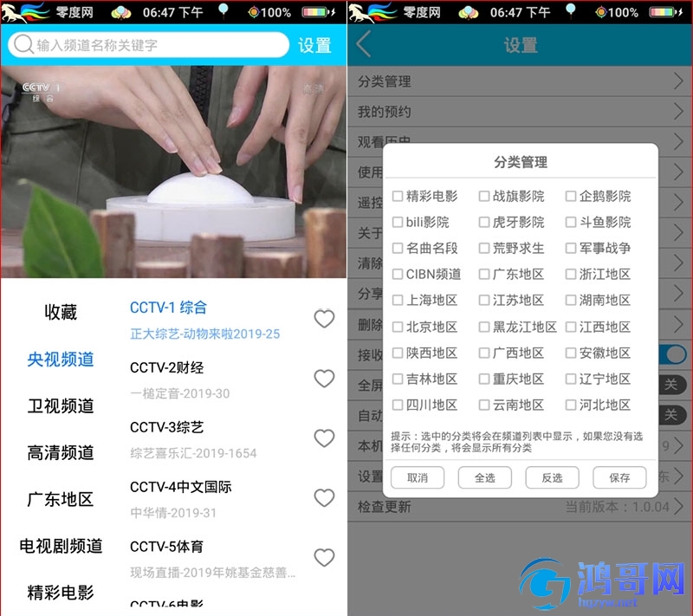693x616 pixels.
Task: Check the 河北地区 checkbox
Action: click(x=571, y=405)
